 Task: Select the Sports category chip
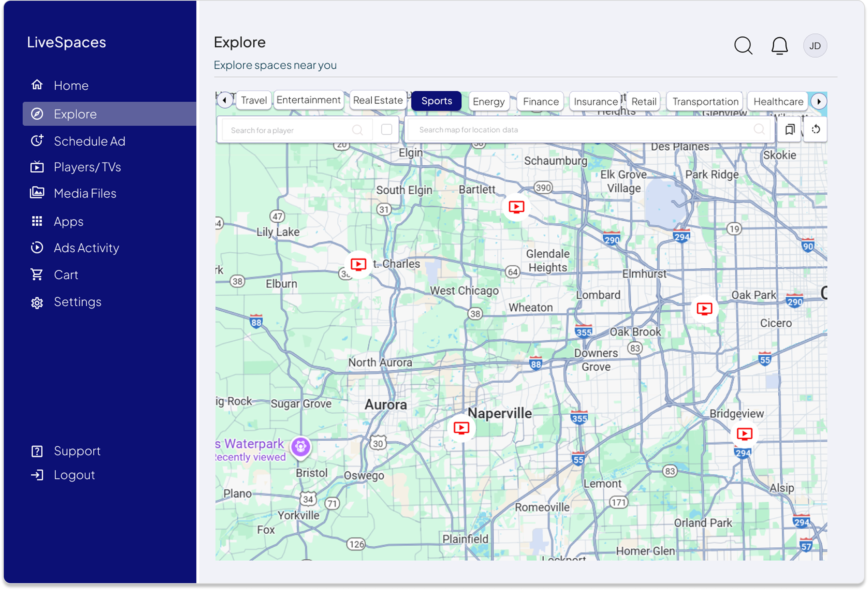(436, 101)
